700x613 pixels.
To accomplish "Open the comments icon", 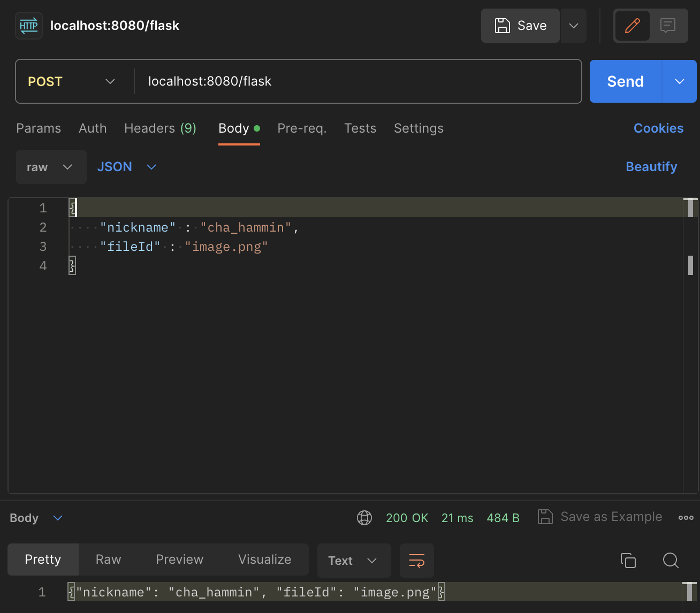I will [x=668, y=26].
